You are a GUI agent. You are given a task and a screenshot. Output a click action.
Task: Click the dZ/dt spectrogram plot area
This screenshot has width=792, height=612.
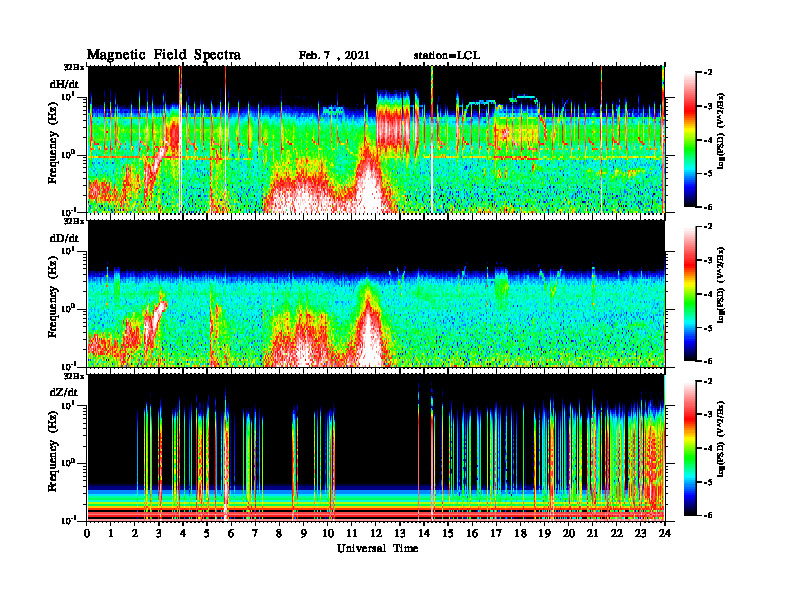(376, 447)
